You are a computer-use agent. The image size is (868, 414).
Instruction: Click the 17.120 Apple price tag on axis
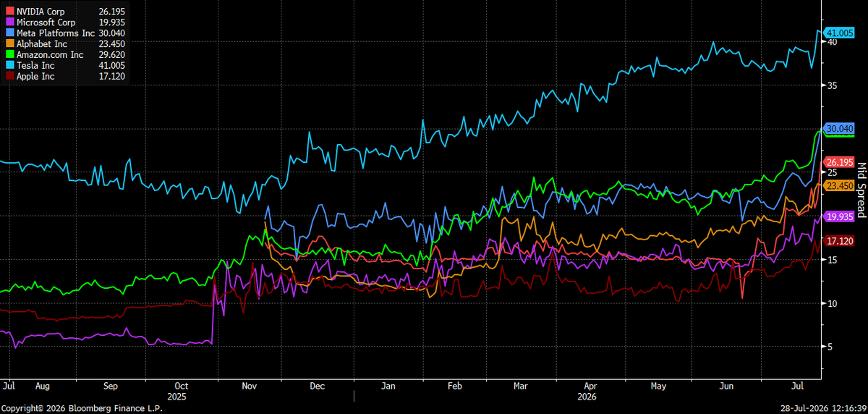pyautogui.click(x=840, y=241)
